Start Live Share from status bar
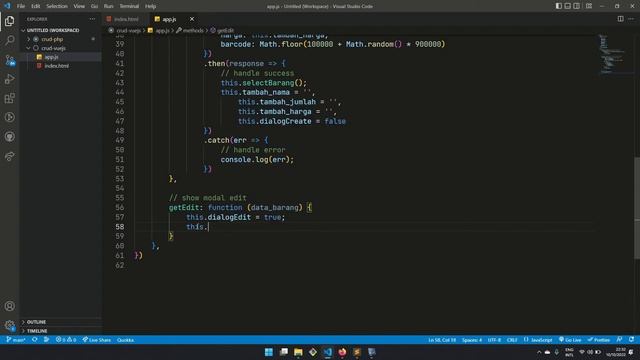Viewport: 640px width, 360px height. click(x=97, y=340)
